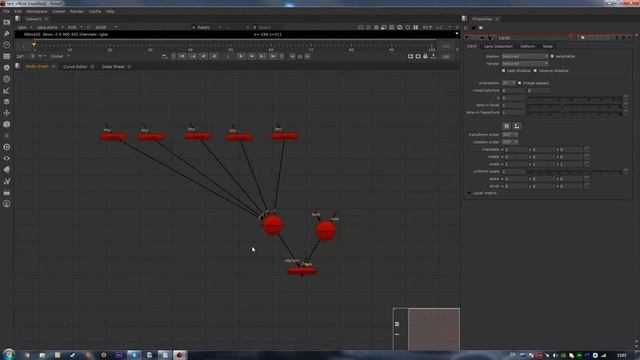Viewport: 640px width, 360px height.
Task: Switch to the Curve Editor tab
Action: click(x=75, y=67)
